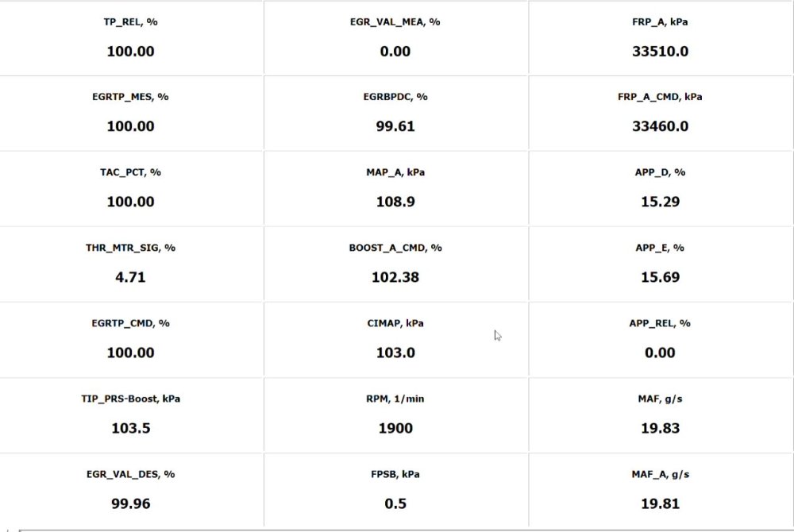Select the EGR_VAL_MEA reading cell
The height and width of the screenshot is (532, 794).
coord(395,38)
